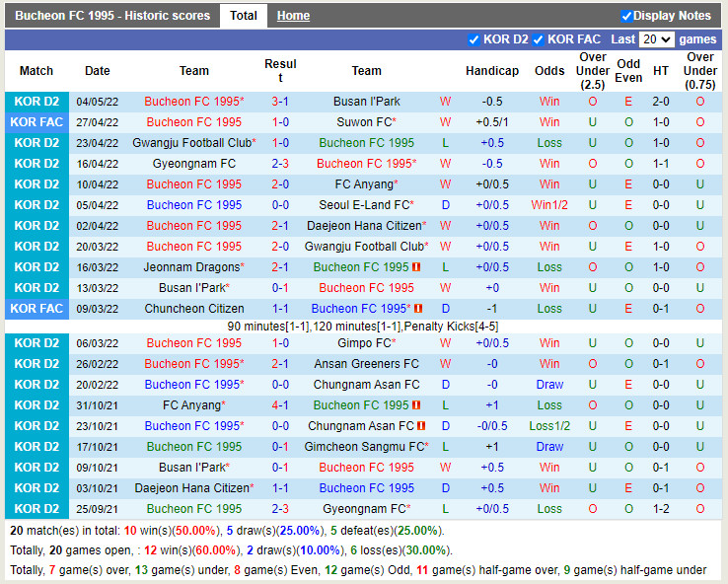
Task: Click the penalty kicks note line
Action: (x=363, y=327)
